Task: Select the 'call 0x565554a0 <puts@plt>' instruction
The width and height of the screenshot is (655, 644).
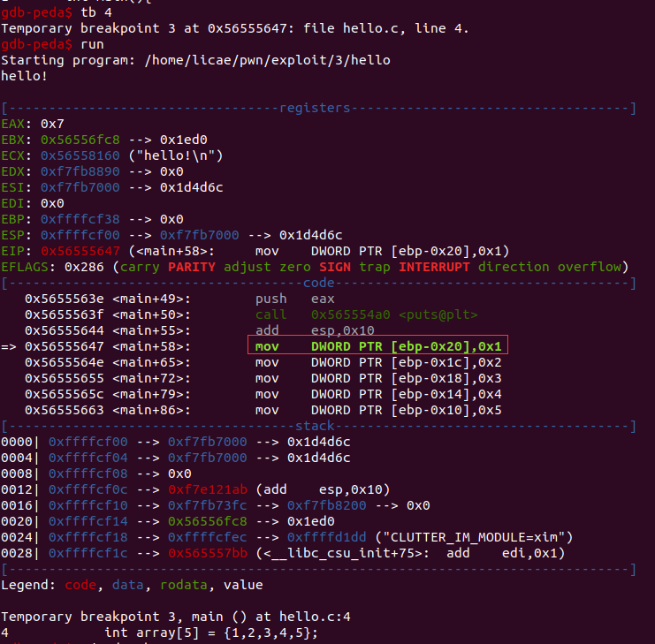Action: point(366,314)
